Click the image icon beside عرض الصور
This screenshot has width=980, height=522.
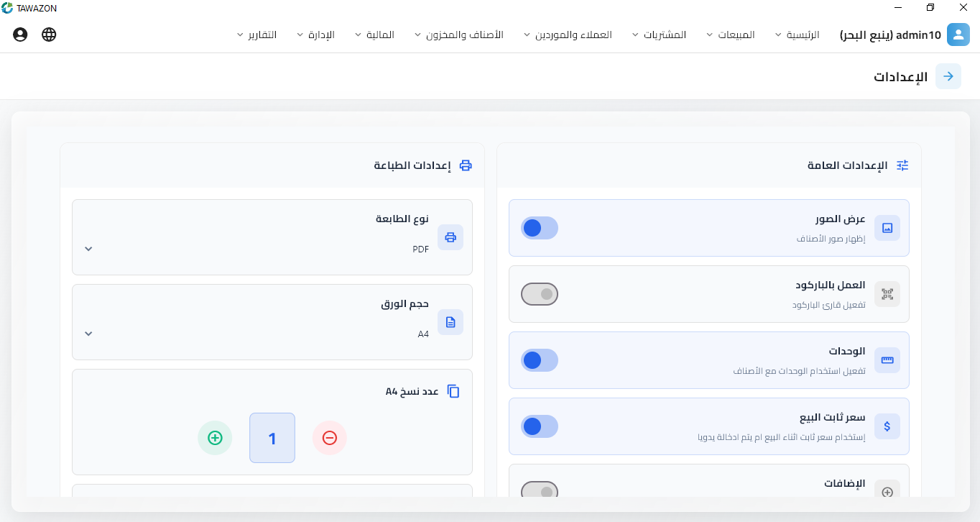pyautogui.click(x=887, y=227)
